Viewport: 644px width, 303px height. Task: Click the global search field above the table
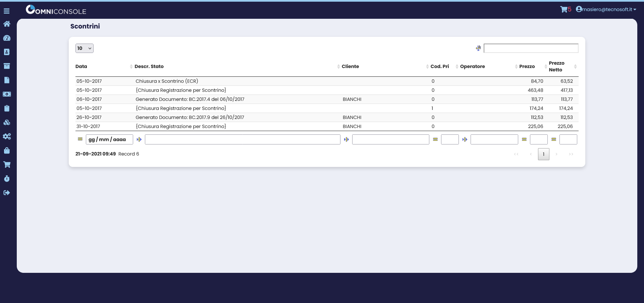click(531, 48)
